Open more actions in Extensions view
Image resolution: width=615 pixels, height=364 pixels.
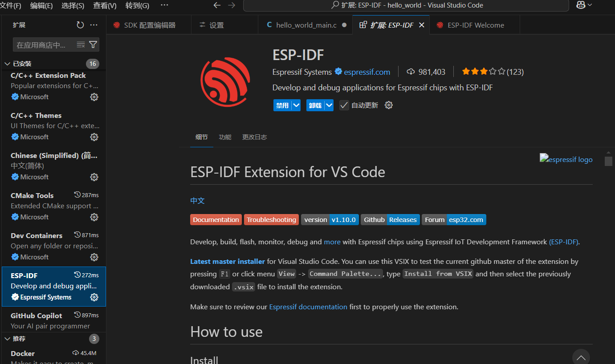coord(94,24)
